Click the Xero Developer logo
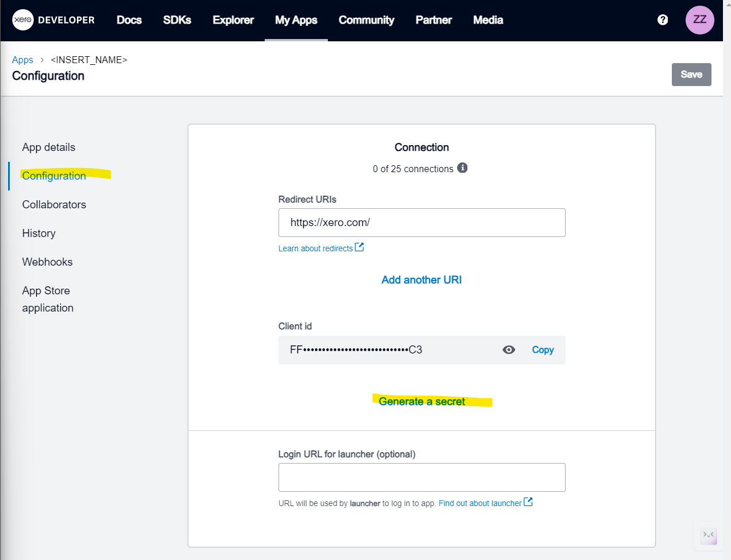This screenshot has width=731, height=560. point(53,20)
